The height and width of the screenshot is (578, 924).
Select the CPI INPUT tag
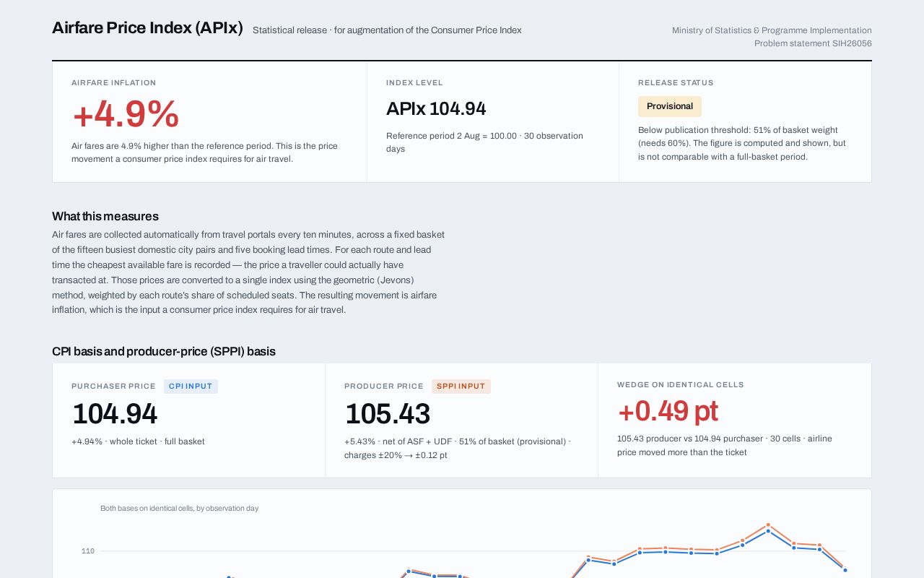(191, 387)
